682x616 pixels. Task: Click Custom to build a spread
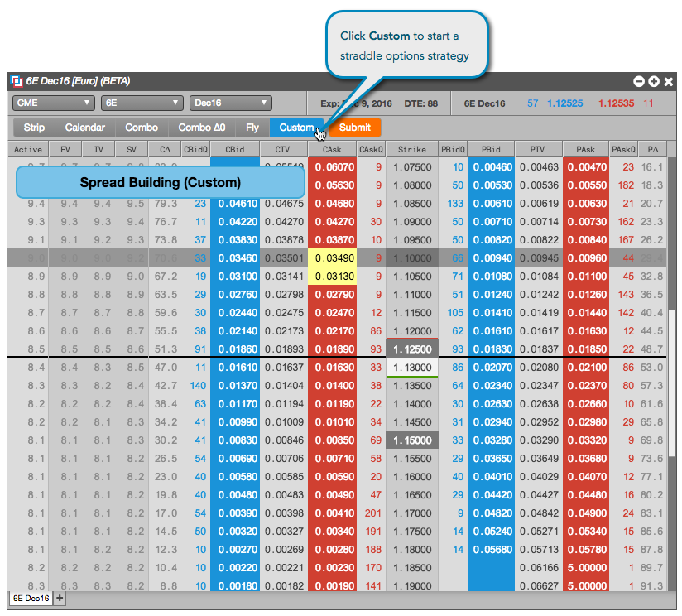click(x=296, y=128)
